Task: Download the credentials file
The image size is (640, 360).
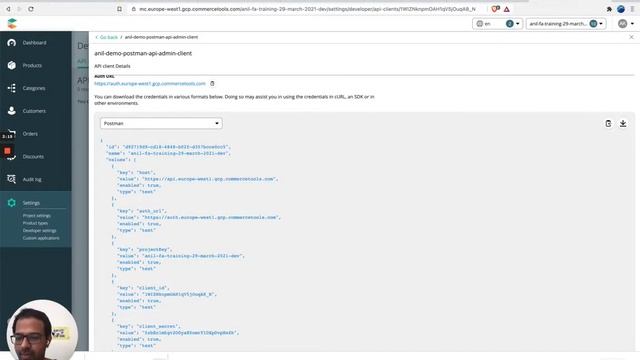Action: [623, 123]
